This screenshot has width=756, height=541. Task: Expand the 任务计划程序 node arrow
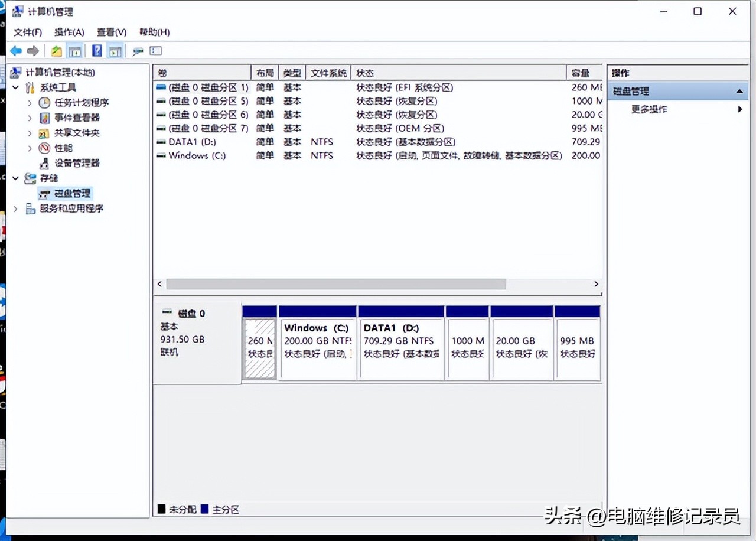(30, 103)
